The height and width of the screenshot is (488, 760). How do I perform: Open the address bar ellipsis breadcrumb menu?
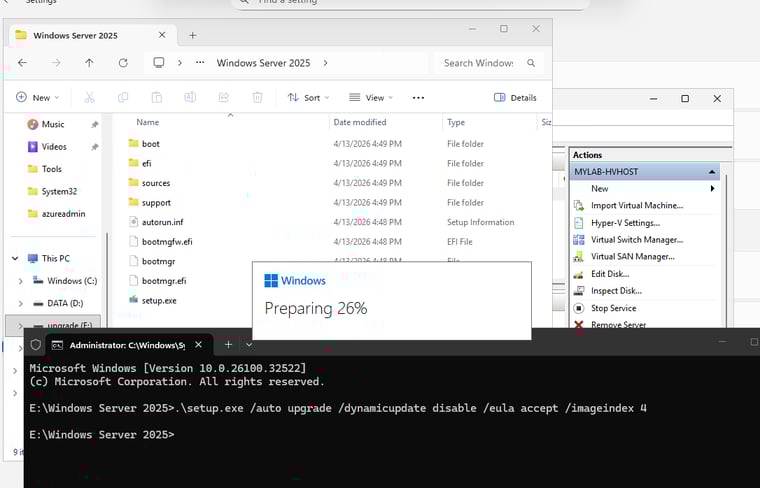click(x=200, y=63)
